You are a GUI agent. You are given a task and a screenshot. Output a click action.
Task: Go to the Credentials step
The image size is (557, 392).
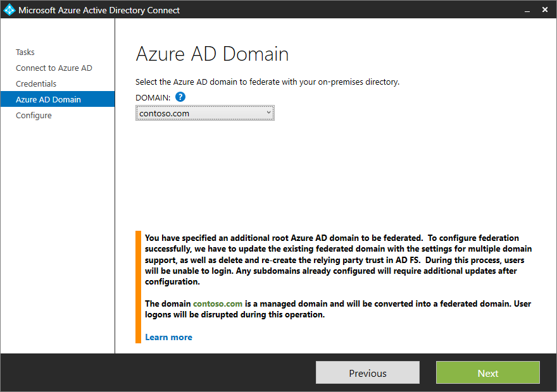coord(36,83)
